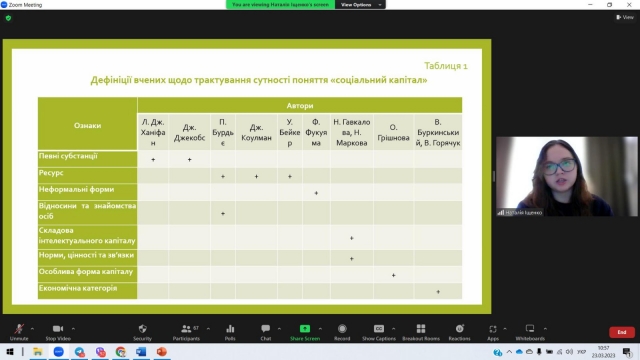Open the Whiteboards icon

(530, 332)
